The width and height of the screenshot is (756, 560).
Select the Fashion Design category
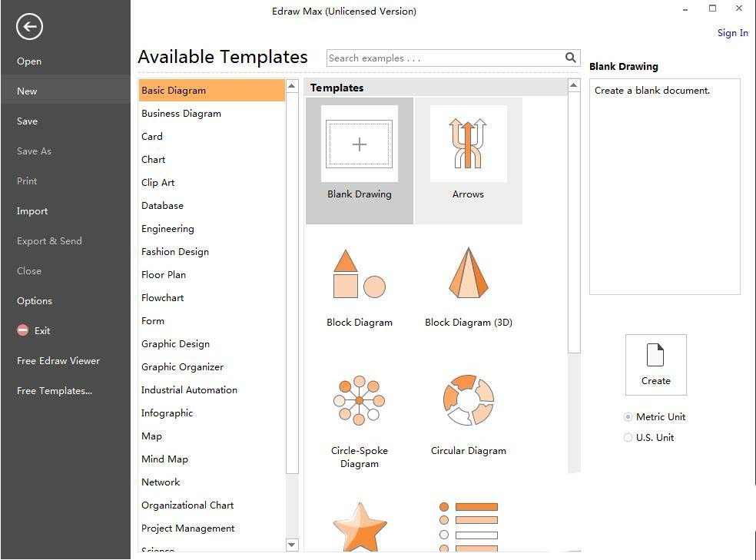(174, 251)
